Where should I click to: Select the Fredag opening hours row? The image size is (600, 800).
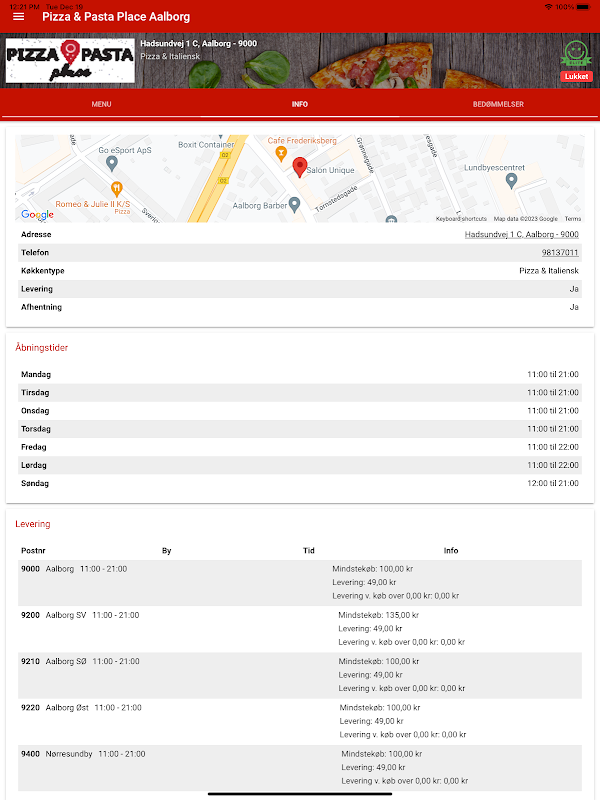pos(300,447)
